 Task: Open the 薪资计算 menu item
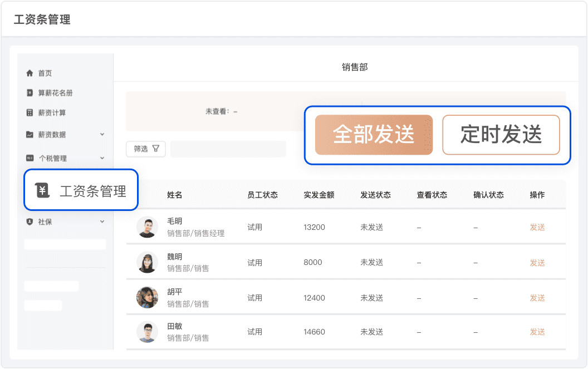[52, 113]
